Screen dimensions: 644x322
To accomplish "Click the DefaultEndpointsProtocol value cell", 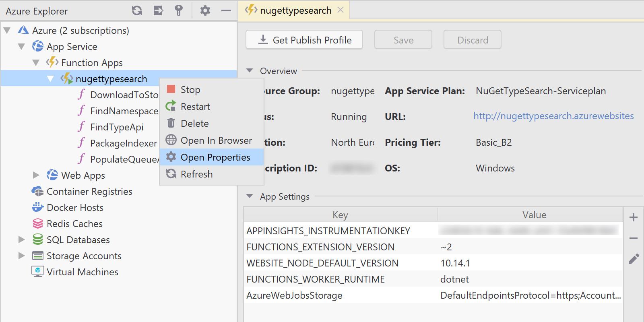I will click(x=530, y=295).
